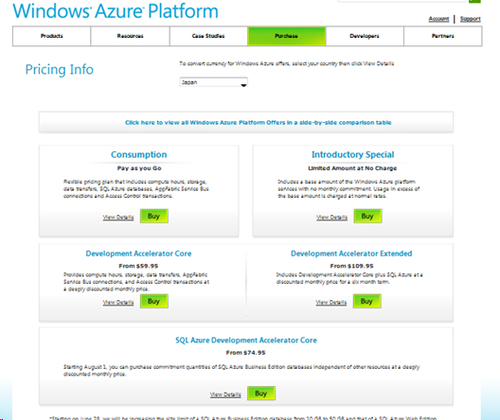Click 'Limited Amount at No Charge' subtitle
Image resolution: width=500 pixels, height=420 pixels.
352,168
